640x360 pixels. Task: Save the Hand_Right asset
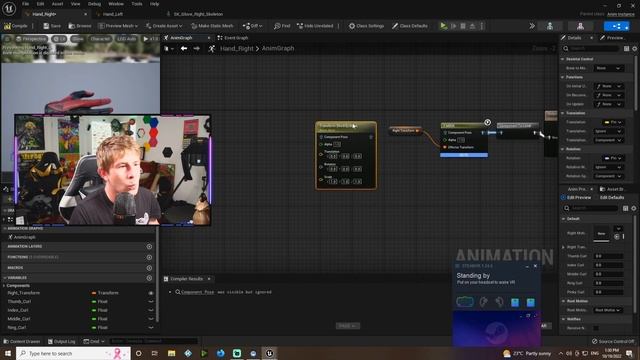pos(52,26)
